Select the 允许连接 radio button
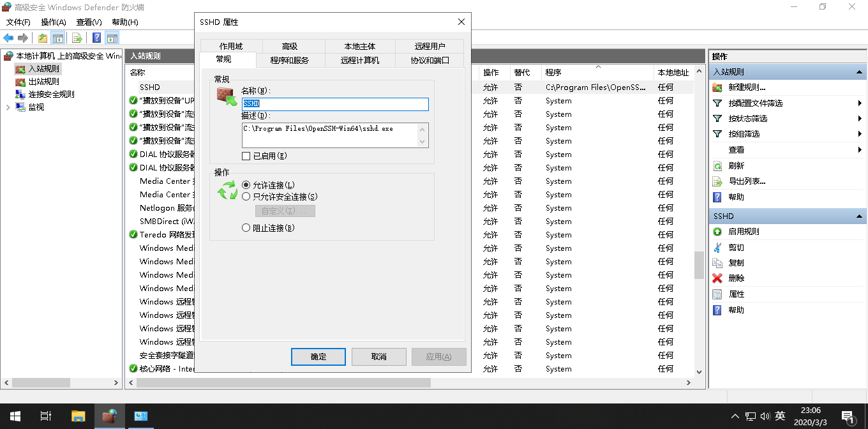 [x=246, y=184]
